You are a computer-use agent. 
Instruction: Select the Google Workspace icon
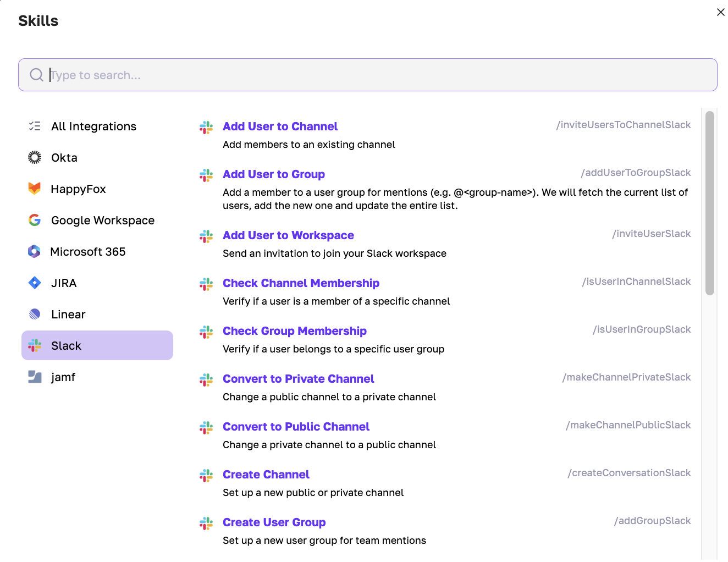(x=34, y=220)
